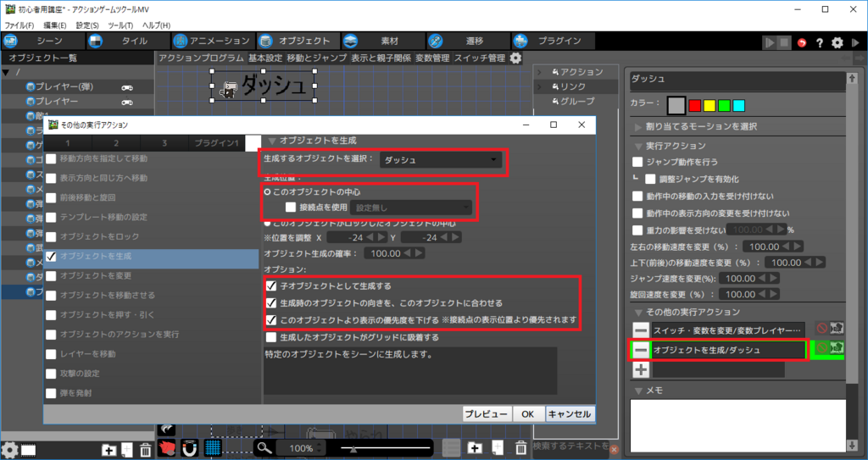Screen dimensions: 868x460
Task: Delete selected object with list trash icon
Action: (x=145, y=450)
